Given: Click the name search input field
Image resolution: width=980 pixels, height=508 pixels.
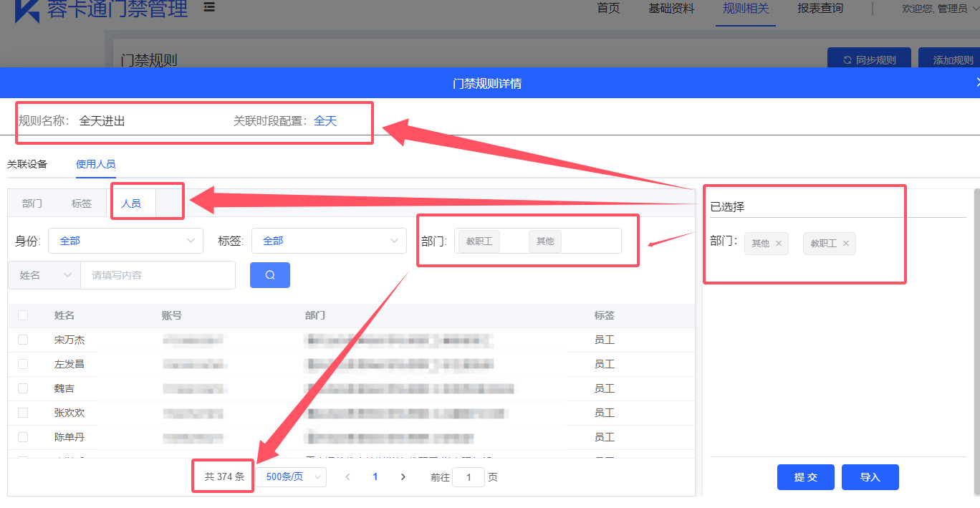Looking at the screenshot, I should pyautogui.click(x=158, y=275).
